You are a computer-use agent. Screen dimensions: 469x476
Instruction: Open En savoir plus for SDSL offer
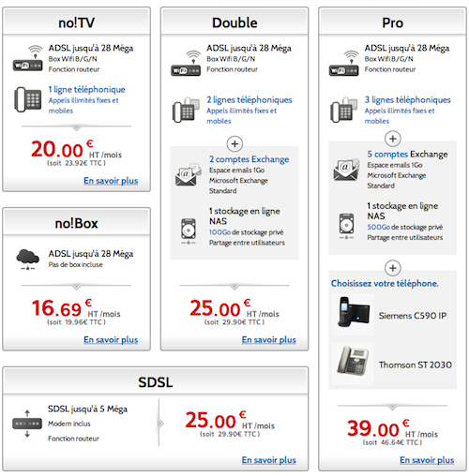click(269, 460)
